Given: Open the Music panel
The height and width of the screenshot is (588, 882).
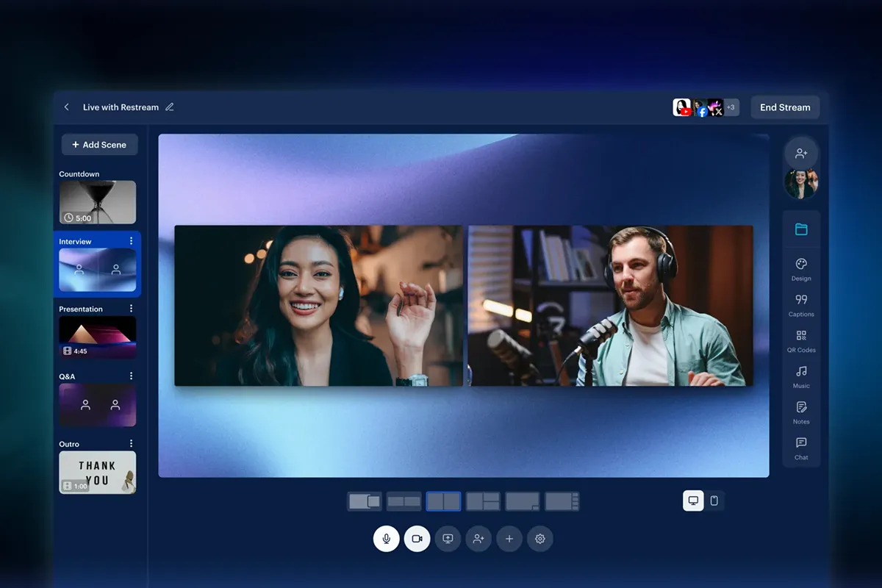Looking at the screenshot, I should (801, 376).
